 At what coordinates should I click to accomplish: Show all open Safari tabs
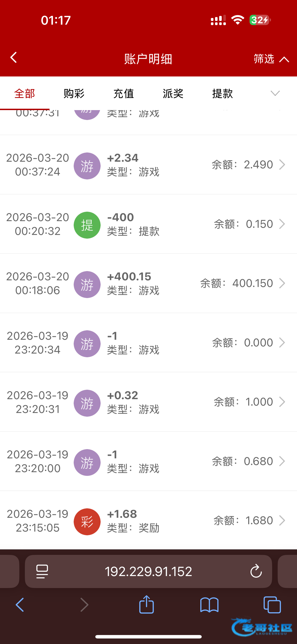tap(272, 605)
